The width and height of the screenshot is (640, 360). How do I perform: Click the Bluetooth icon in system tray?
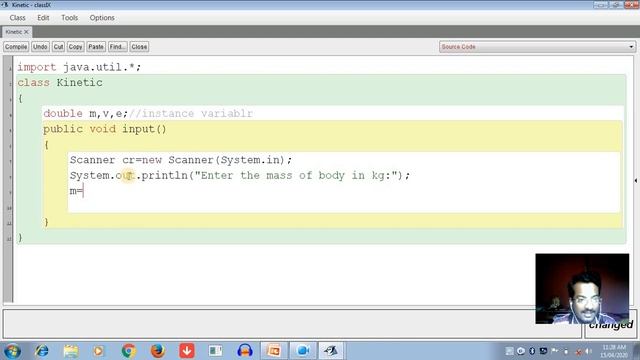click(x=532, y=351)
